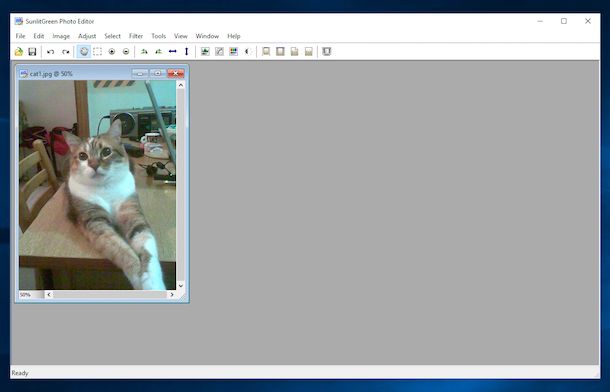Image resolution: width=610 pixels, height=392 pixels.
Task: Open the Window menu
Action: click(x=207, y=36)
